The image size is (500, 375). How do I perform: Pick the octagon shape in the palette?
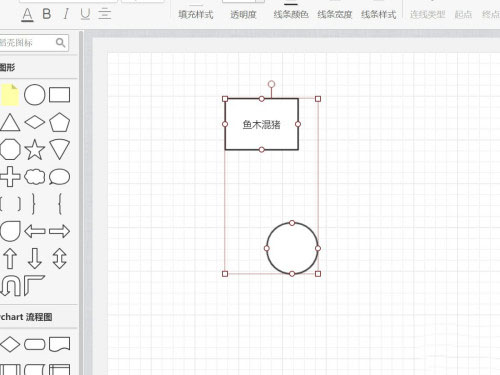coord(10,149)
